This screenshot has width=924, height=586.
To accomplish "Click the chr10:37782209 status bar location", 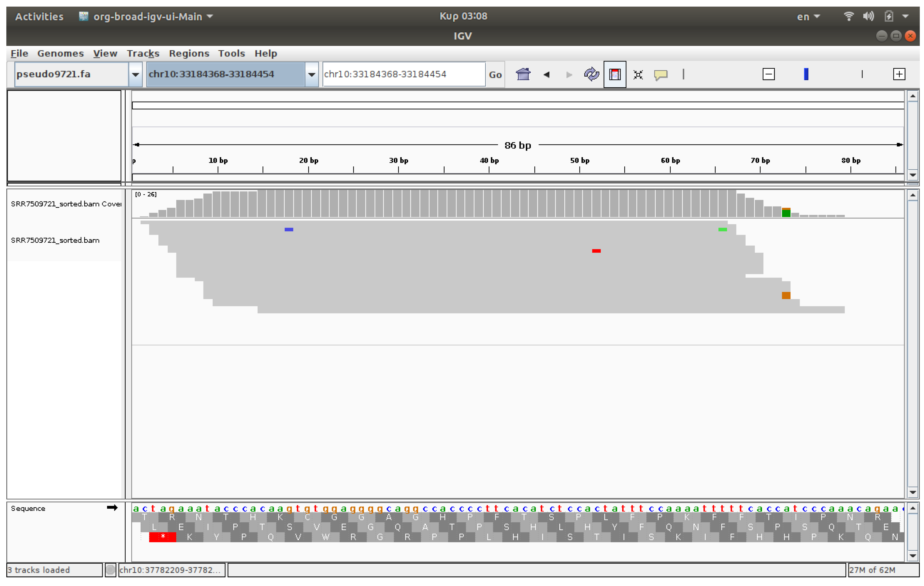I will pyautogui.click(x=171, y=570).
